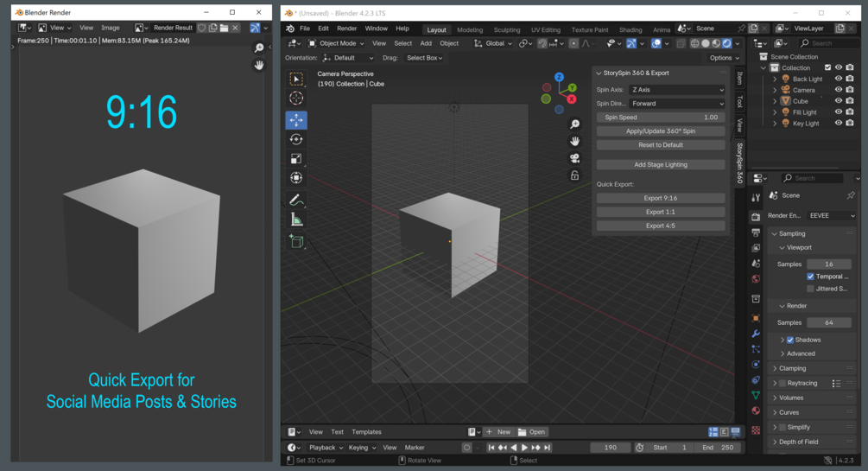Open the Object properties tab icon
Viewport: 868px width, 471px height.
756,318
